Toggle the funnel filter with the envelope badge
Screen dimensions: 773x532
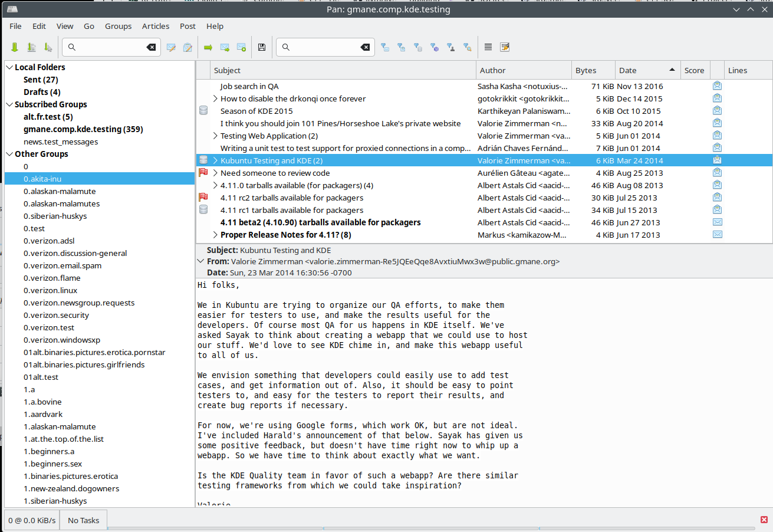(384, 47)
